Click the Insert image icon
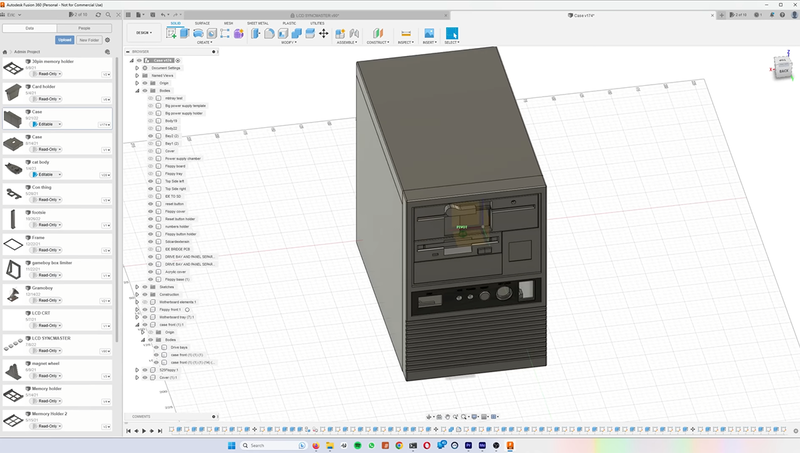This screenshot has width=800, height=453. (429, 33)
